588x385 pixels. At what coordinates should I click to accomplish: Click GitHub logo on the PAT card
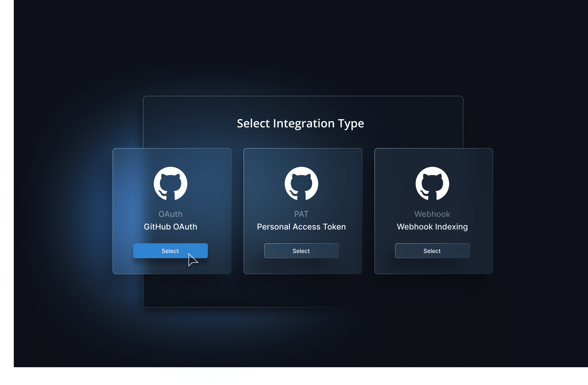(x=301, y=184)
